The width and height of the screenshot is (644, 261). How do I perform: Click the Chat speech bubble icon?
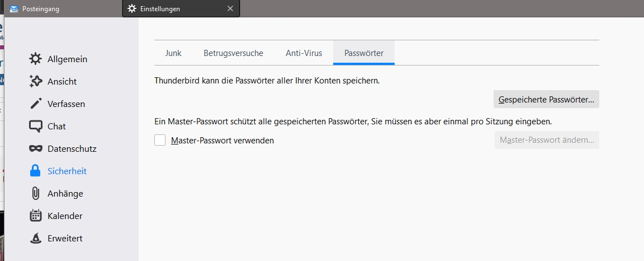point(36,126)
